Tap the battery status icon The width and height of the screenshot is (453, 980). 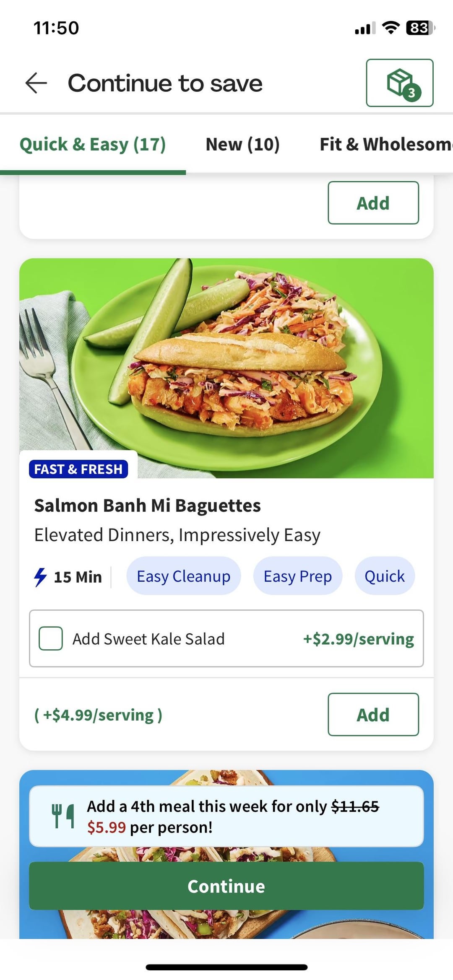[x=420, y=28]
